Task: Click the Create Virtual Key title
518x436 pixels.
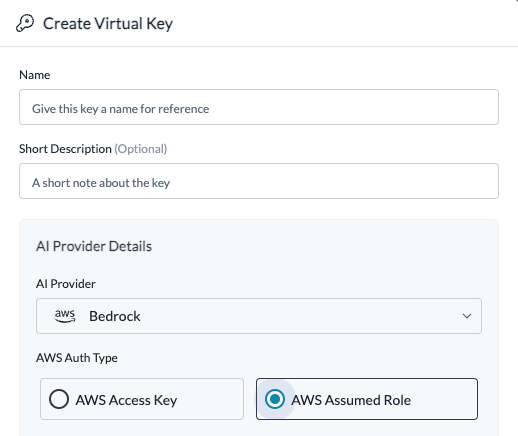Action: [x=108, y=24]
